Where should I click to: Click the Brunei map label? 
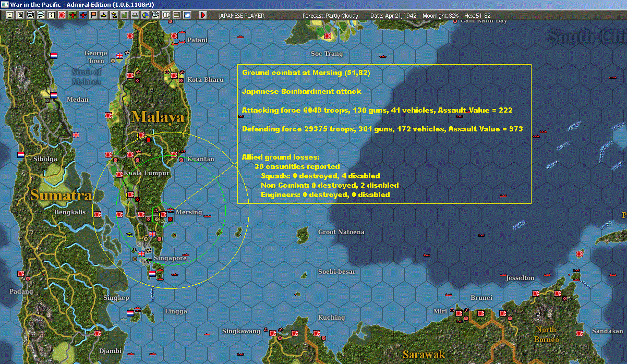click(x=481, y=298)
